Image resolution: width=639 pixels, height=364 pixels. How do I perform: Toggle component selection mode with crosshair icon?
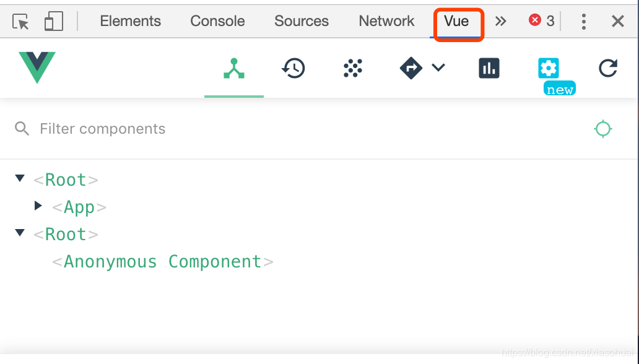click(602, 129)
